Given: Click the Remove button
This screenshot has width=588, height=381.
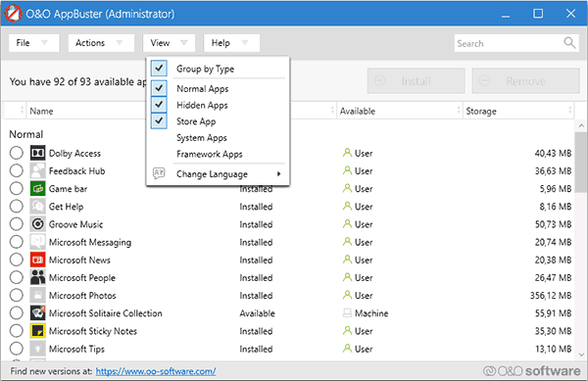Looking at the screenshot, I should coord(525,81).
